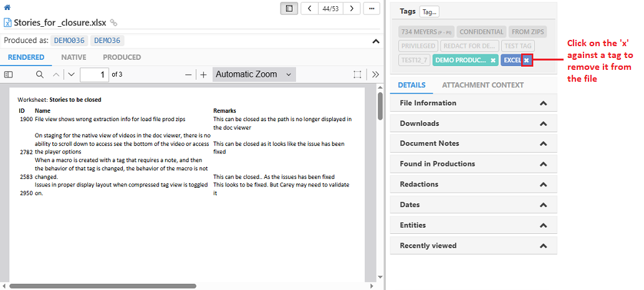Click the Stories_for _closure.xlsx title

point(61,22)
